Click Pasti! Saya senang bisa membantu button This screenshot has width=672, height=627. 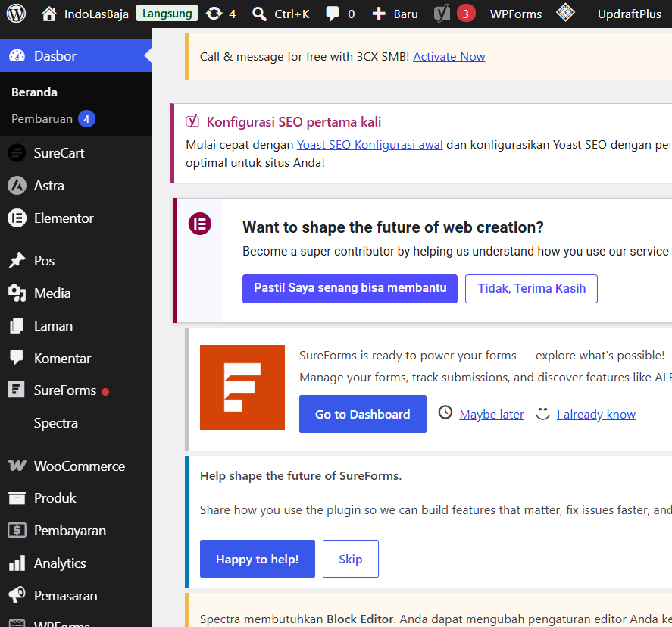[350, 289]
